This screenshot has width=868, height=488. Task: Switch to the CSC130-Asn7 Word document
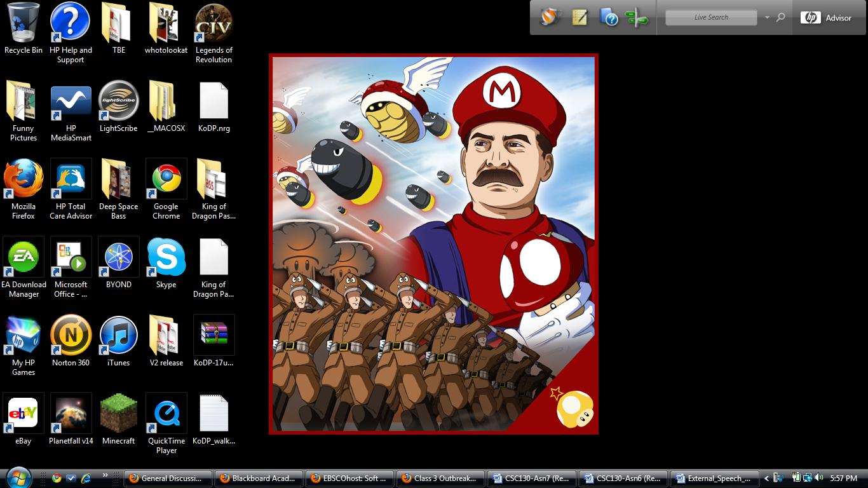(531, 478)
